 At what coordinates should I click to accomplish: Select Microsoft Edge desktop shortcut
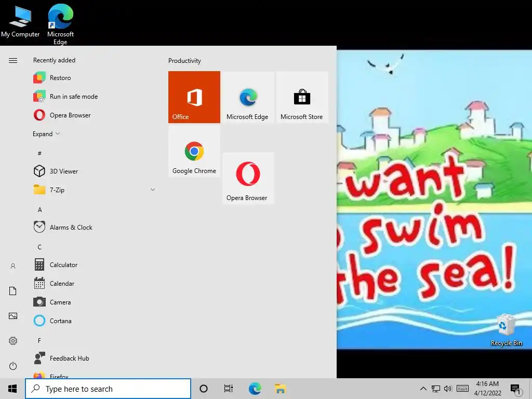(x=60, y=24)
